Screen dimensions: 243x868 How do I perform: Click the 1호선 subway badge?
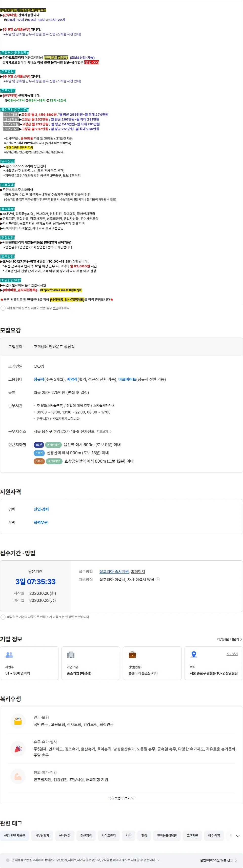pyautogui.click(x=39, y=445)
